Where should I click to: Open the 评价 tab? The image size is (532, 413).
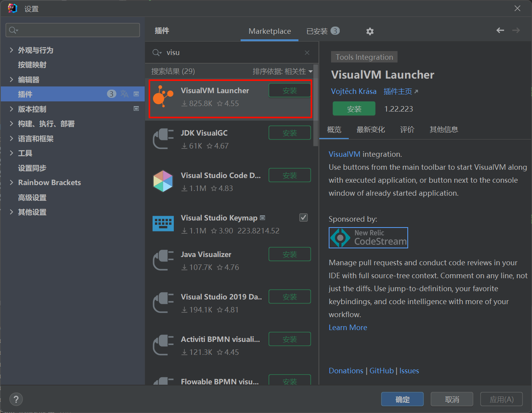click(407, 129)
